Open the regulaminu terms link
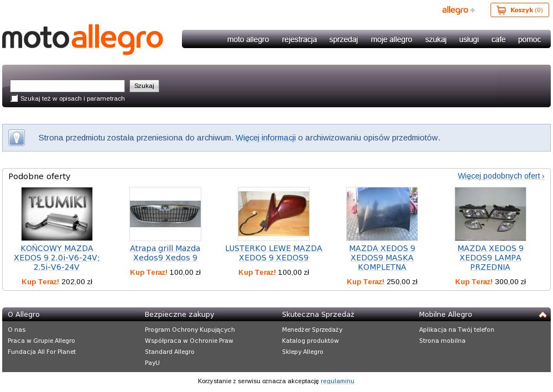Screen dimensions: 553x392 pyautogui.click(x=337, y=381)
